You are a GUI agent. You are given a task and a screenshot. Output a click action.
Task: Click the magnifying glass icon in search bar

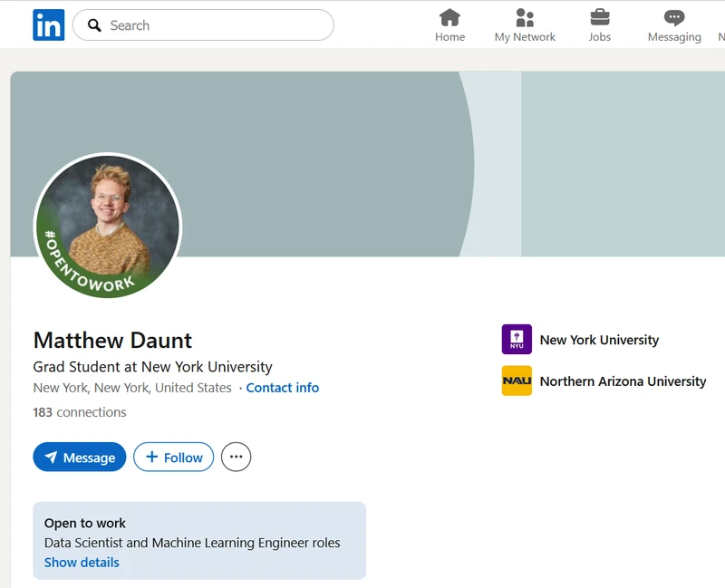[x=95, y=25]
